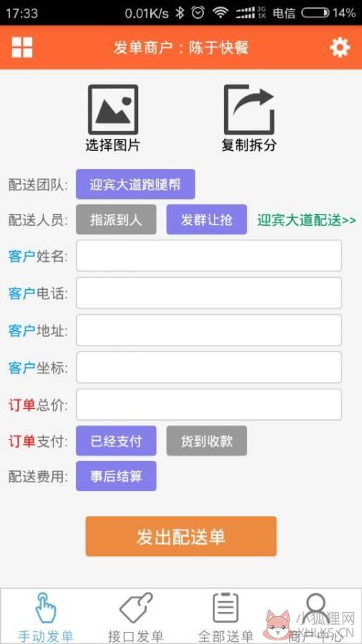Select the 手动发单 hand icon tab
This screenshot has height=644, width=362.
click(46, 608)
